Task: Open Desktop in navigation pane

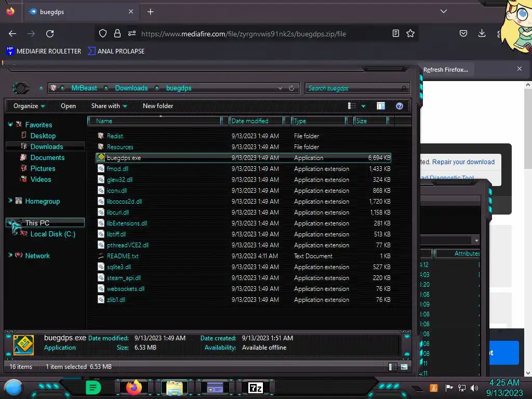Action: pos(43,136)
